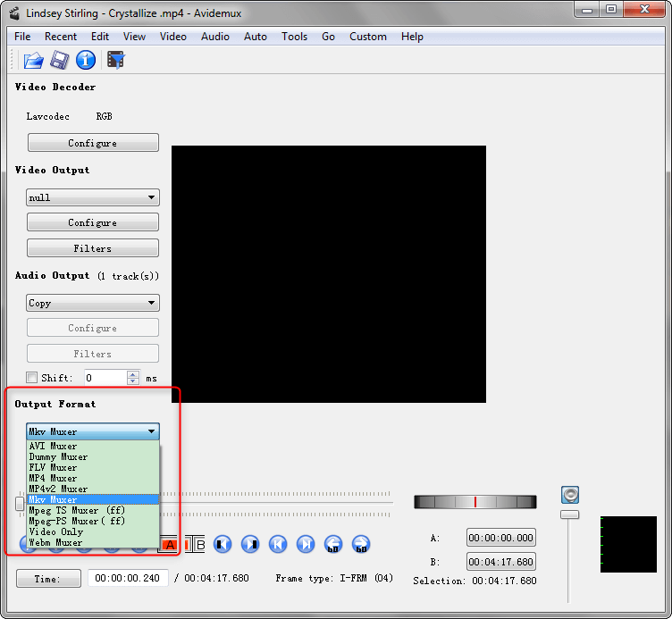672x619 pixels.
Task: Click the video filters filmstrip icon
Action: coord(115,61)
